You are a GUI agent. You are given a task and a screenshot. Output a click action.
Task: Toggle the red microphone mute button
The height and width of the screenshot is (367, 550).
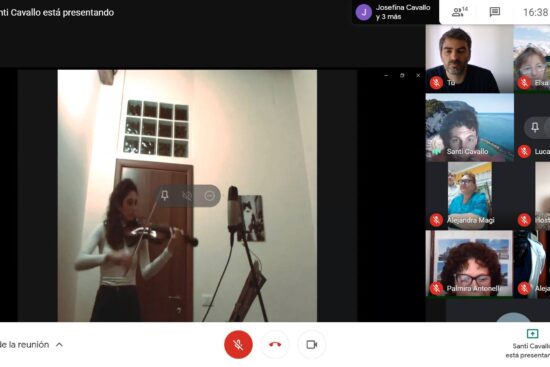click(x=238, y=345)
